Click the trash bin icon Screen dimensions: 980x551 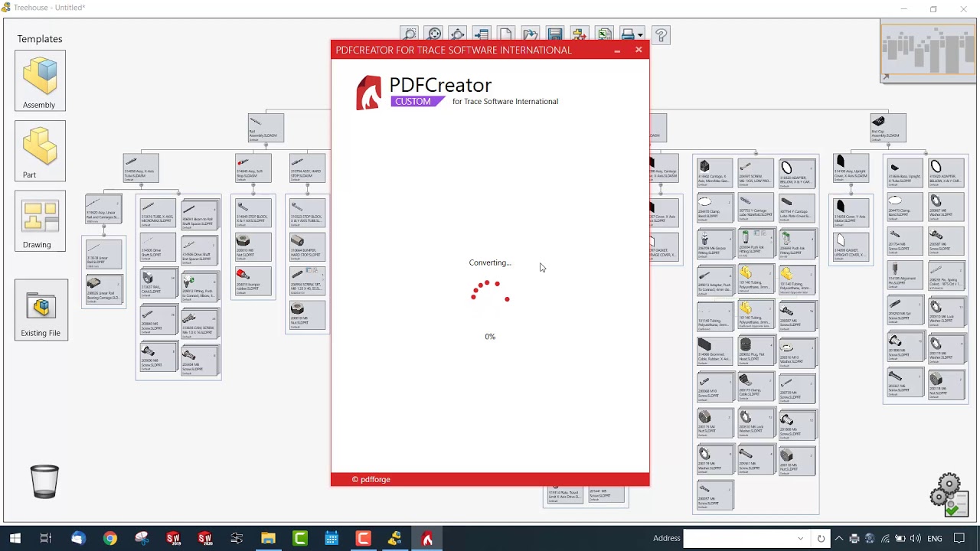coord(44,481)
